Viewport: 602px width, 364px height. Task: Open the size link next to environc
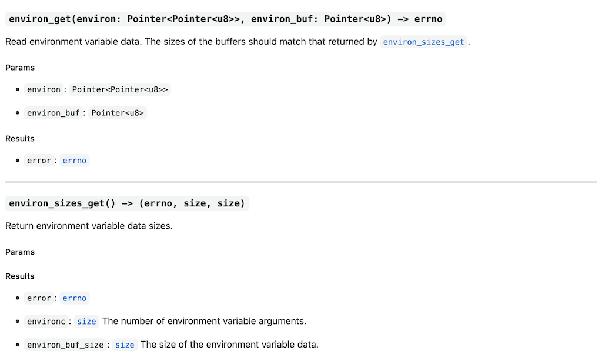tap(86, 321)
